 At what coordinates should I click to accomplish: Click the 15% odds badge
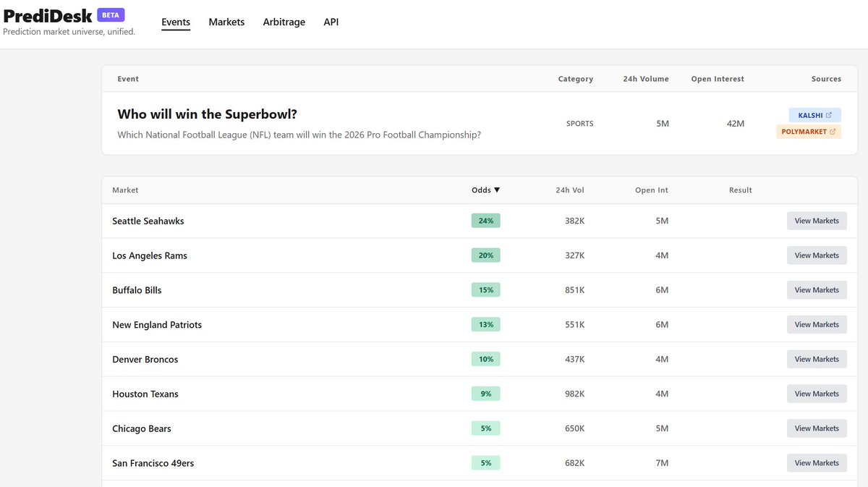pos(486,290)
